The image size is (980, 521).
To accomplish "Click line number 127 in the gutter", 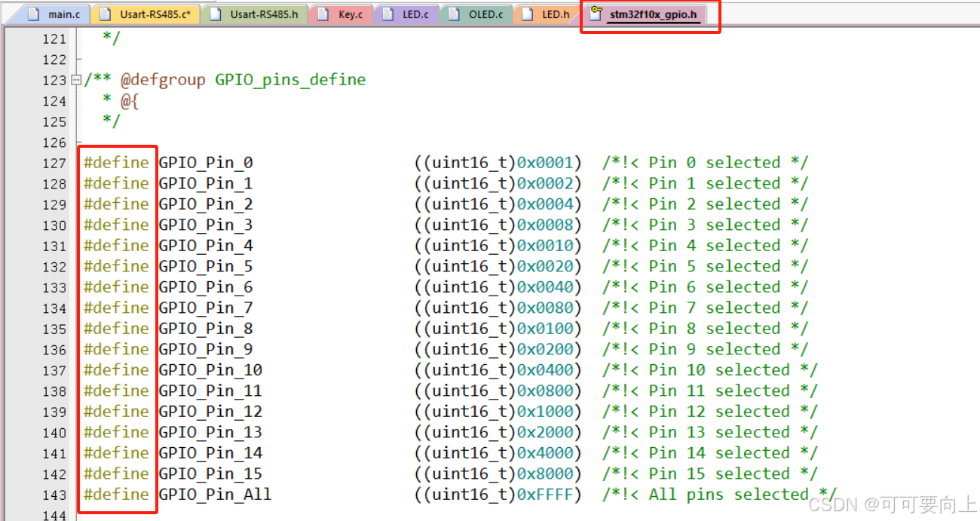I will click(54, 164).
